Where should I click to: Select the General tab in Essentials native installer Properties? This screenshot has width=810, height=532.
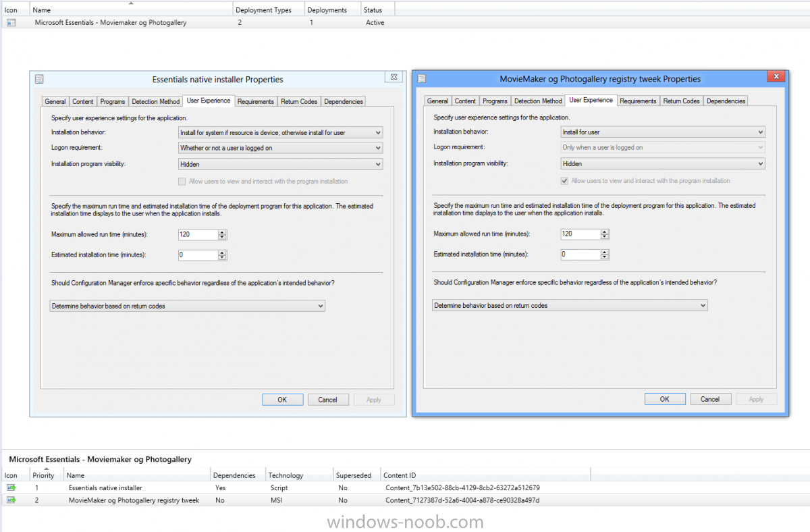pos(55,102)
